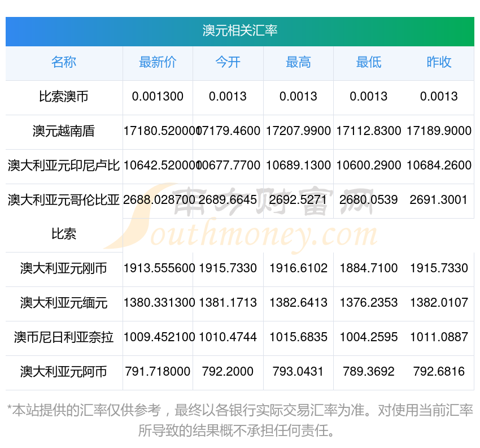Click the 1381.1713 opening price cell
The height and width of the screenshot is (448, 480).
[x=228, y=303]
